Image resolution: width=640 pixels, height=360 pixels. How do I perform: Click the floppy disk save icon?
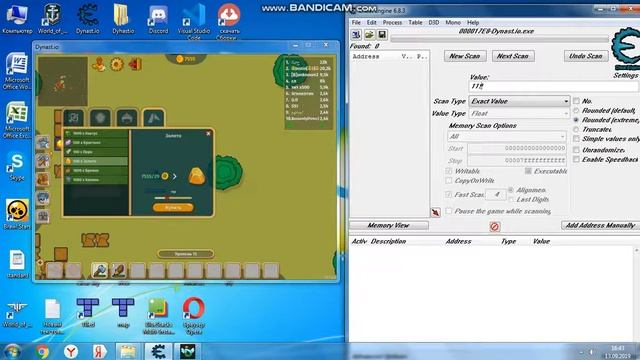[382, 35]
